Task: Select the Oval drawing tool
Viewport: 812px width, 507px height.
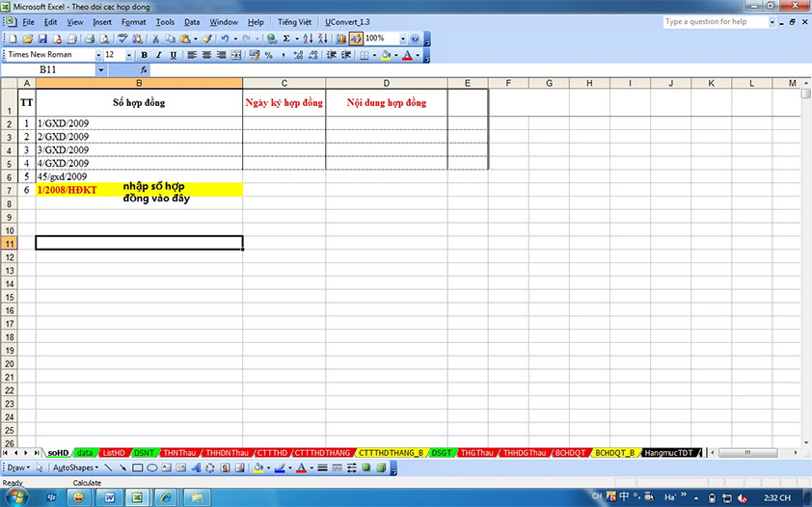Action: 151,467
